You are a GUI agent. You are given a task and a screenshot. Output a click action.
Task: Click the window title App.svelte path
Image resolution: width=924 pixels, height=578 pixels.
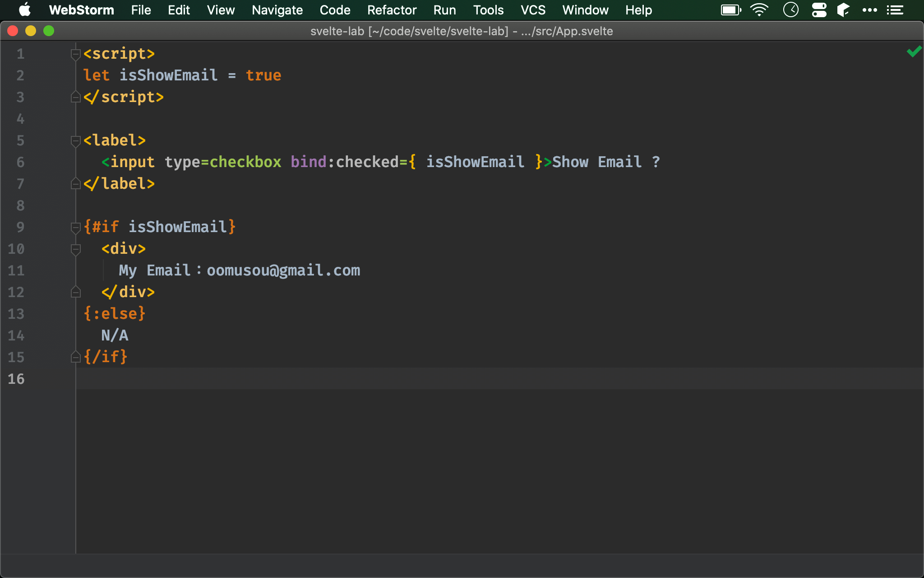click(x=567, y=31)
